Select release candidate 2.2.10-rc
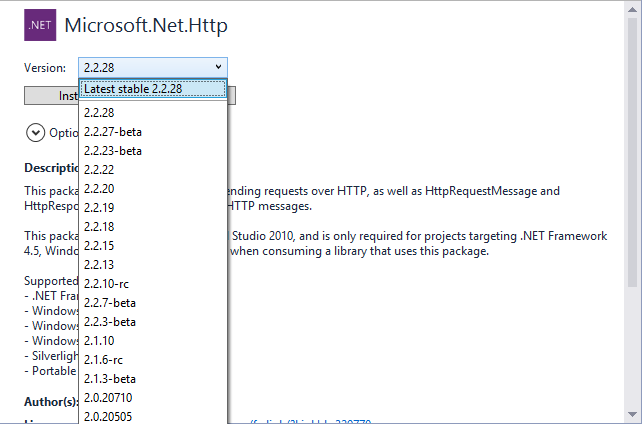Screen dimensions: 642x424 pos(106,284)
